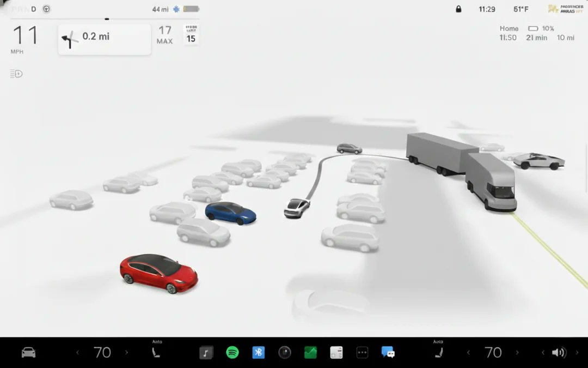The width and height of the screenshot is (588, 368).
Task: Open the music note media player app
Action: pos(206,353)
